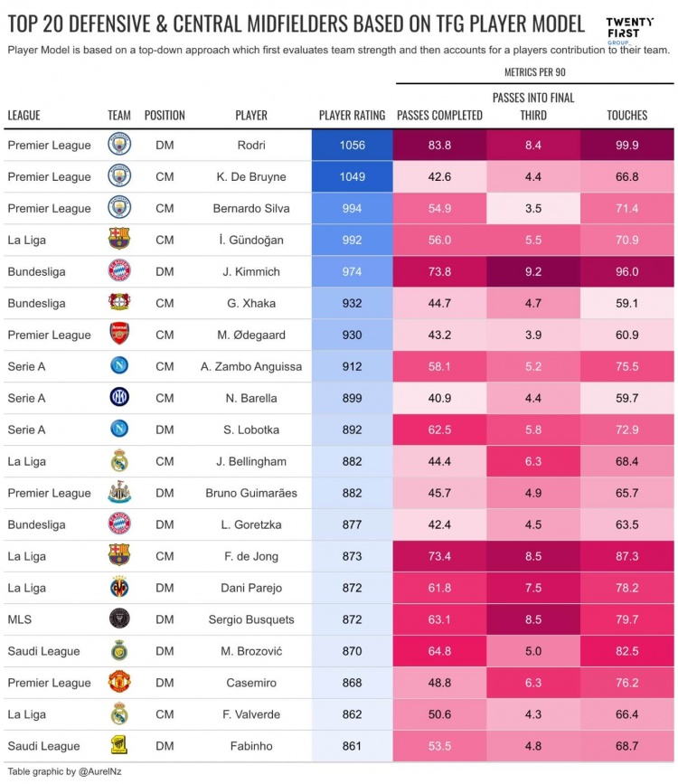Click the Arsenal crest in Ødegaard's row
Viewport: 678px width, 784px height.
click(119, 334)
